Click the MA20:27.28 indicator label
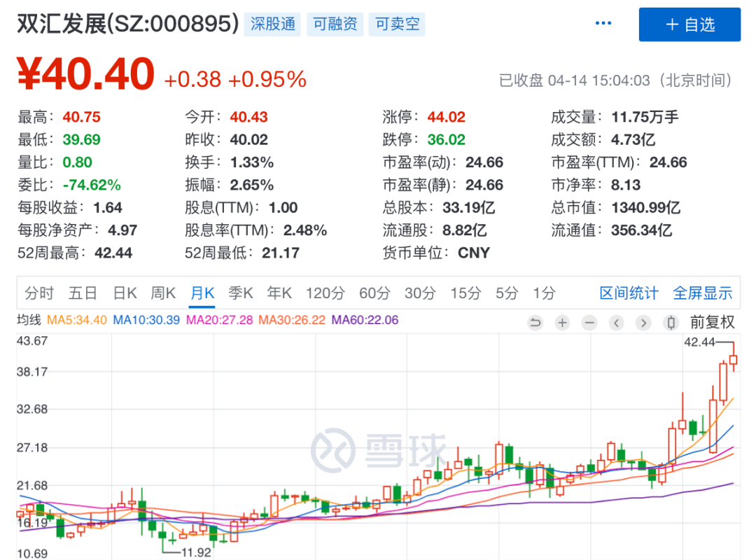 219,320
